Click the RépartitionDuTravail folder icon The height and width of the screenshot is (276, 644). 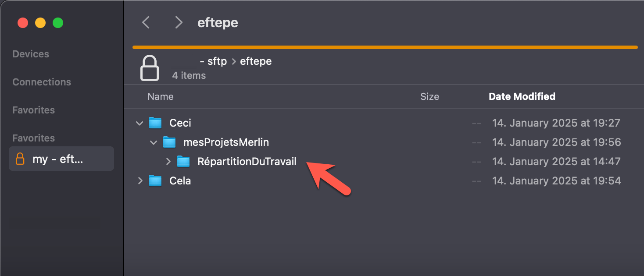183,161
